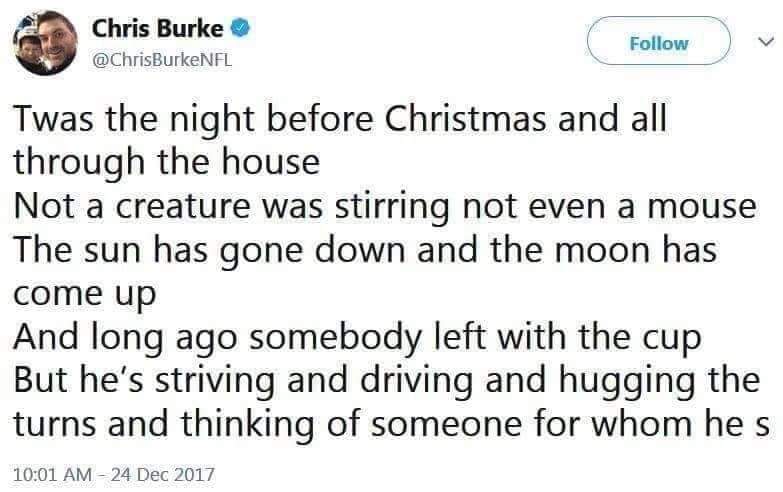This screenshot has height=492, width=783.
Task: Click the line beginning "The sun has gone"
Action: [x=365, y=250]
